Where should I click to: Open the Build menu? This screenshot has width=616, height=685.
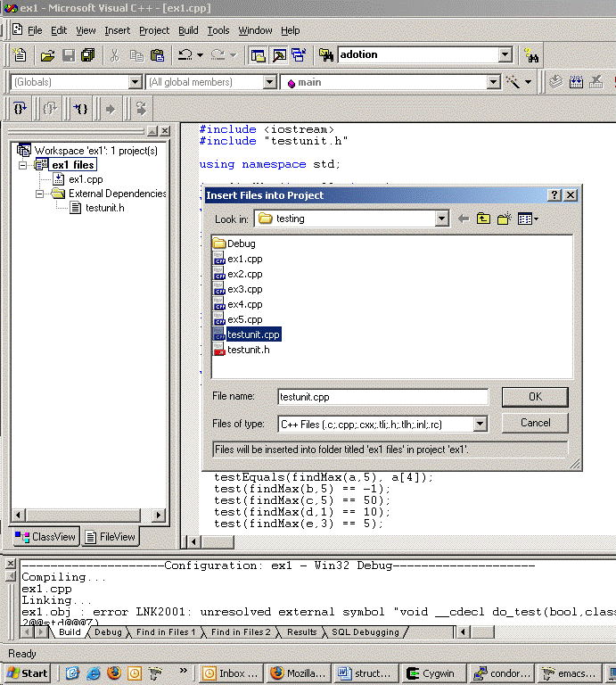point(188,30)
